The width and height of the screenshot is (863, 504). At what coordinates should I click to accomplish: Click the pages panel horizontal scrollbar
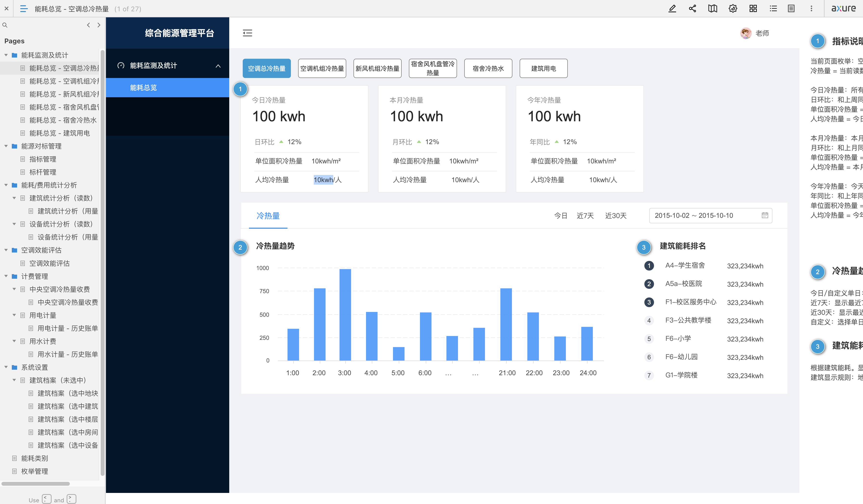[x=36, y=484]
